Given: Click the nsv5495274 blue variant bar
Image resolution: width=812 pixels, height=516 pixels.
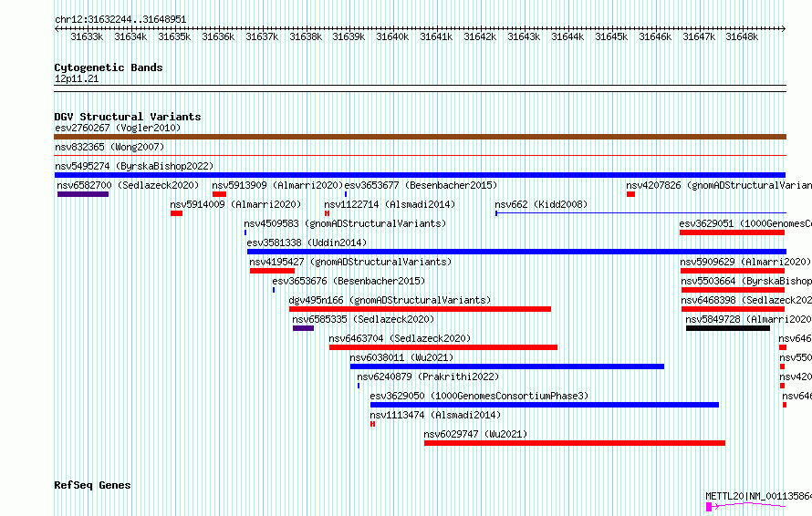Looking at the screenshot, I should pyautogui.click(x=420, y=175).
